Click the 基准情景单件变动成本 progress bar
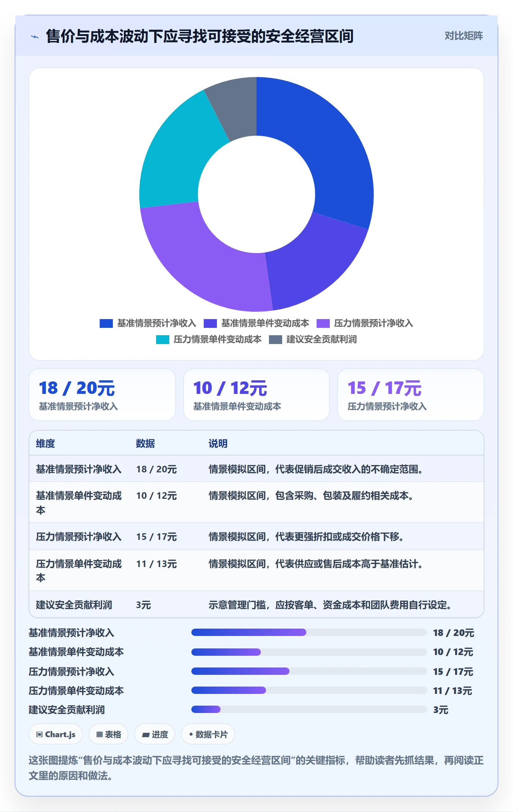This screenshot has height=812, width=513. click(x=309, y=652)
